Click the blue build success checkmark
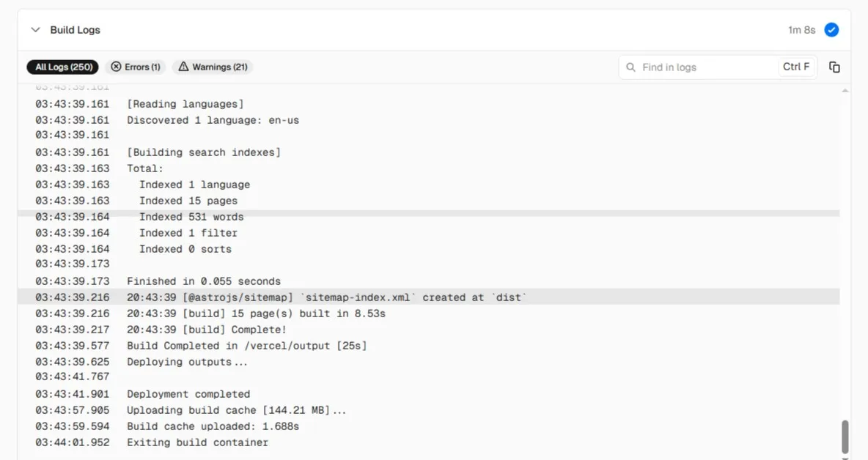868x460 pixels. pyautogui.click(x=831, y=30)
